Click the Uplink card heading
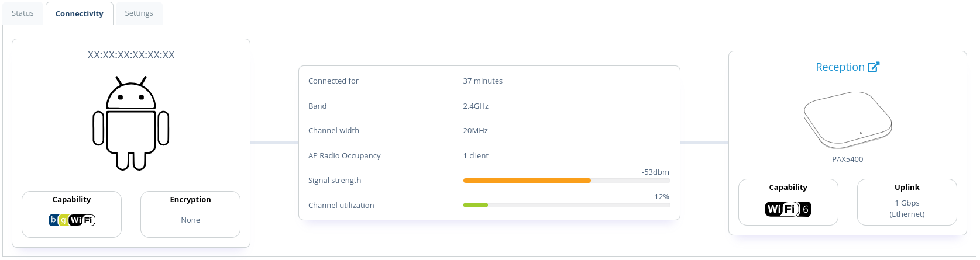 coord(907,188)
